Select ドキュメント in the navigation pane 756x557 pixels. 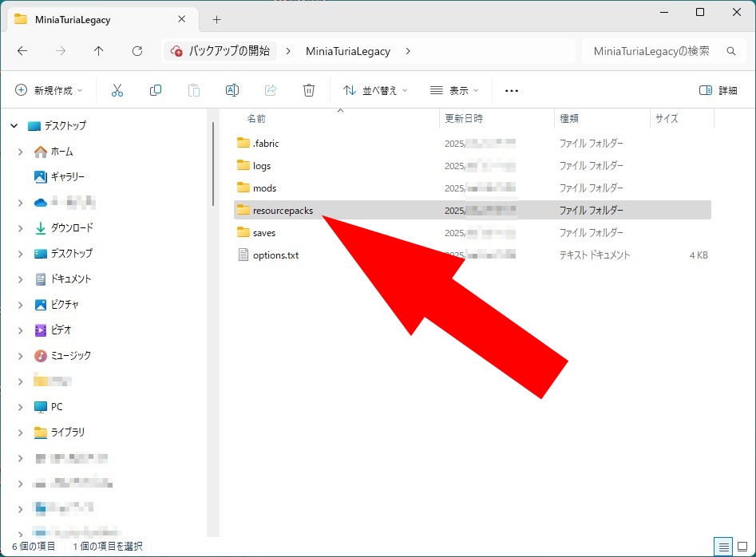[63, 279]
